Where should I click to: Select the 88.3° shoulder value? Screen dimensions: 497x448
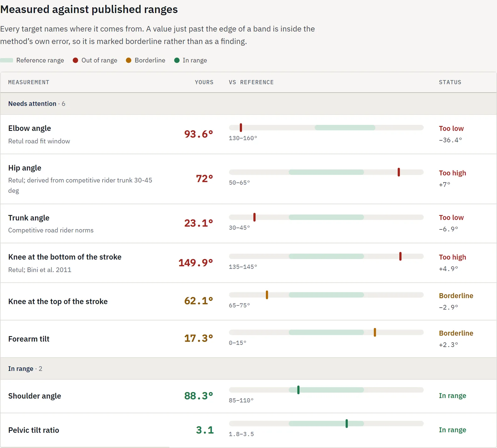(198, 396)
